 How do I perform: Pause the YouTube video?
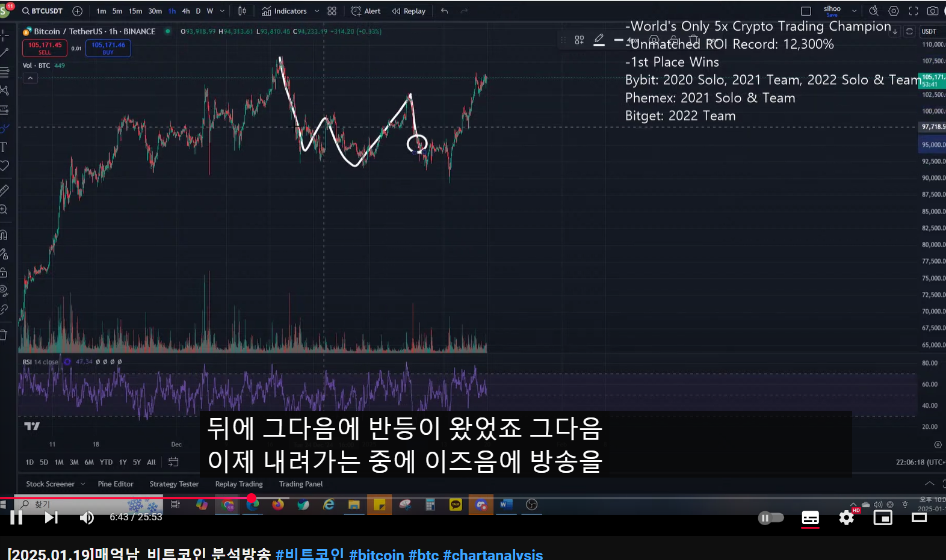16,517
